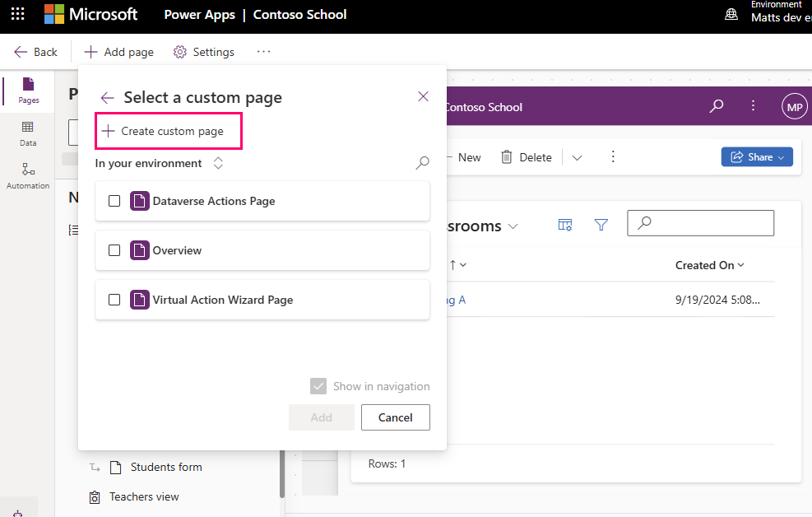
Task: Open the Environment globe icon
Action: (x=731, y=14)
